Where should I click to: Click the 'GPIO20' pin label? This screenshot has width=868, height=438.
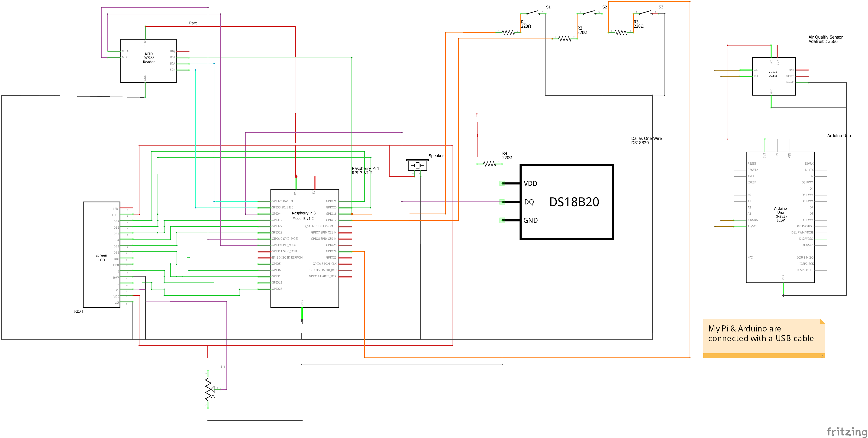[x=331, y=207]
